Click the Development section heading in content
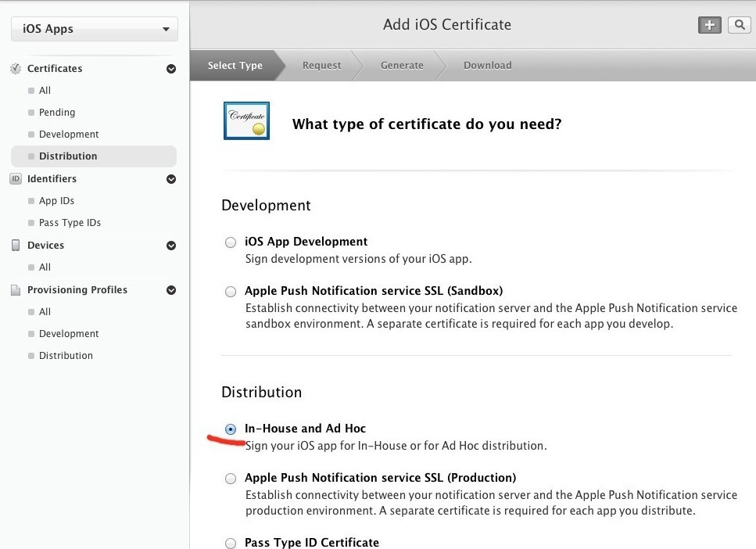 [x=266, y=206]
